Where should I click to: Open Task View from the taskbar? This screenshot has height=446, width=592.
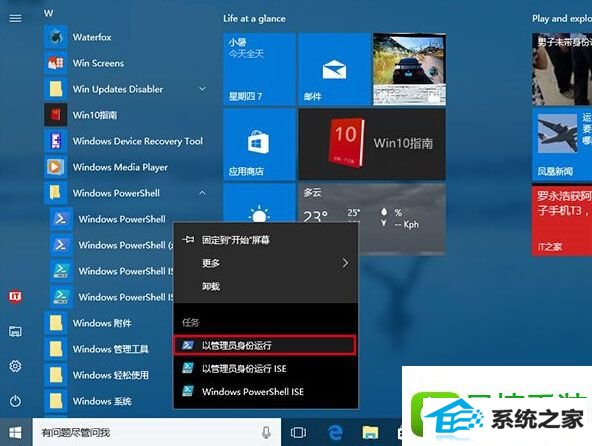[298, 433]
